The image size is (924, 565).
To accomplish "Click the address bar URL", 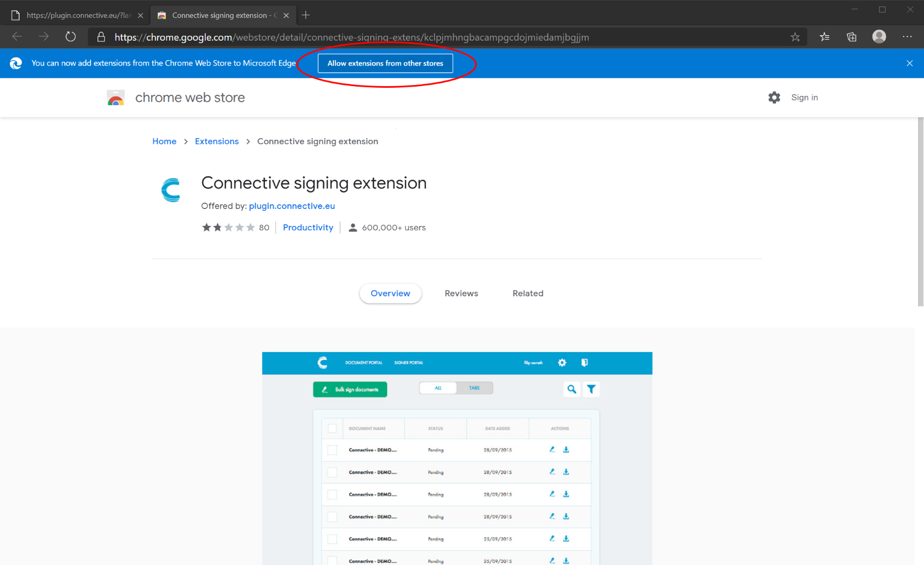I will (352, 37).
